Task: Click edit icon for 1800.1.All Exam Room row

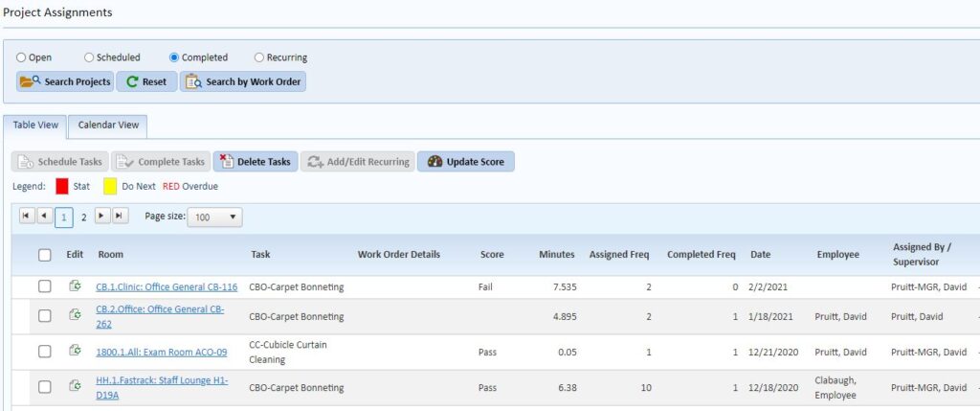Action: point(75,351)
